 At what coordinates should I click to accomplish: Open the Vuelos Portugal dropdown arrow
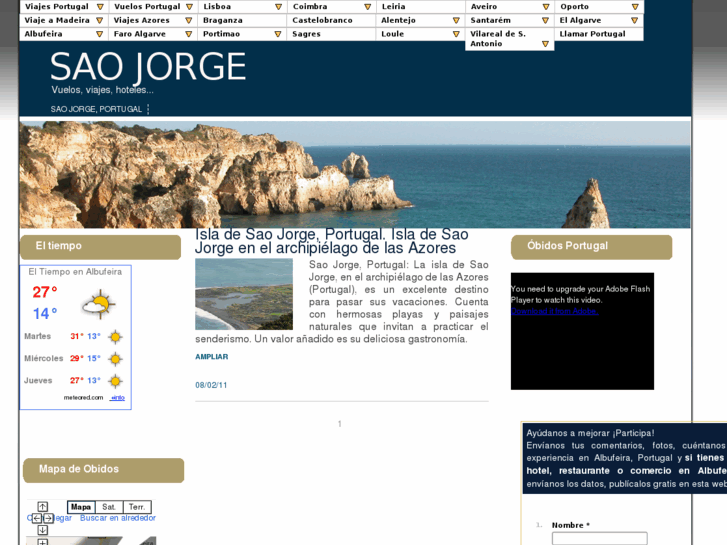click(189, 7)
